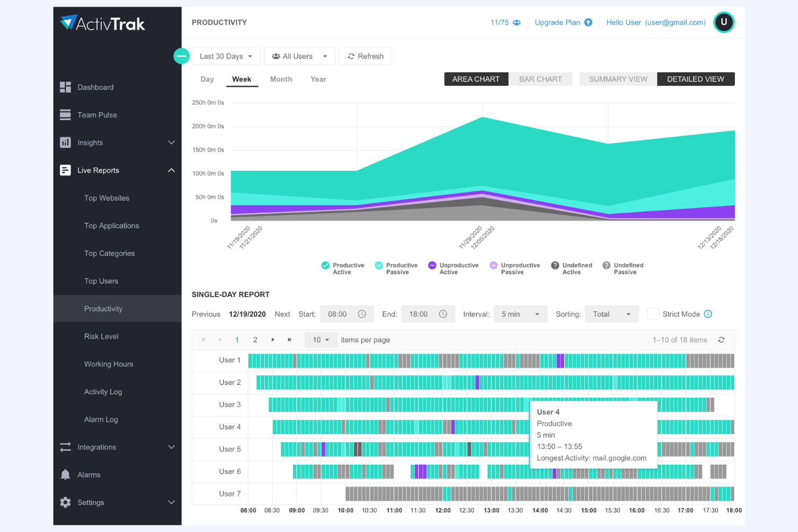Viewport: 798px width, 532px height.
Task: Open Top Applications report
Action: [112, 226]
